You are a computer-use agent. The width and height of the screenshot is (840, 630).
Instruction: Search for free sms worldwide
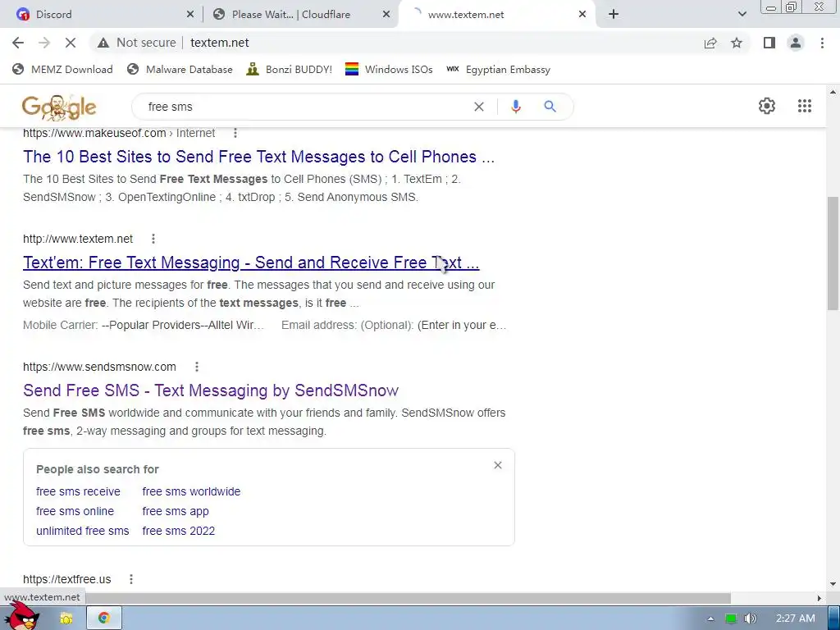pyautogui.click(x=191, y=492)
